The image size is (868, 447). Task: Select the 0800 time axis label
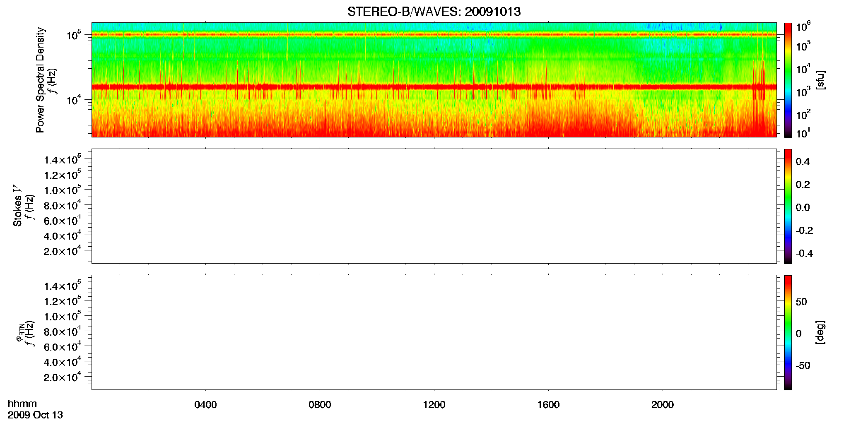coord(320,405)
